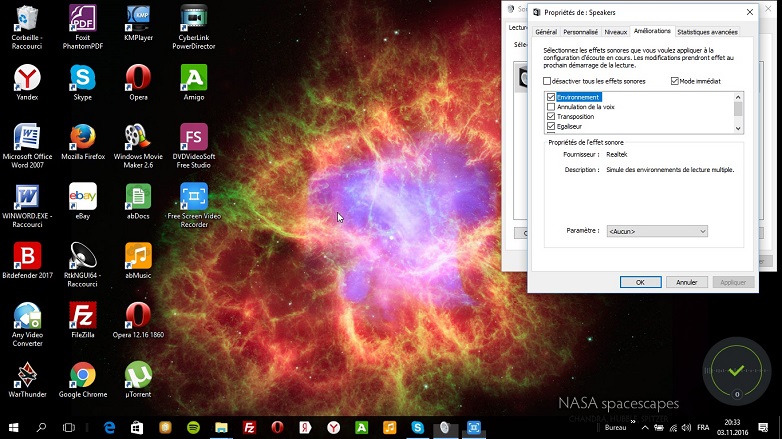The image size is (782, 439).
Task: Select the abDocs desktop icon
Action: (x=138, y=202)
